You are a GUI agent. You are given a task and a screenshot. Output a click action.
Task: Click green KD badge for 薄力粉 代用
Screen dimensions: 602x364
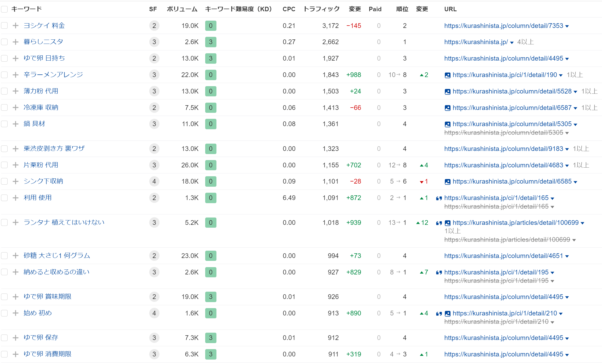211,91
